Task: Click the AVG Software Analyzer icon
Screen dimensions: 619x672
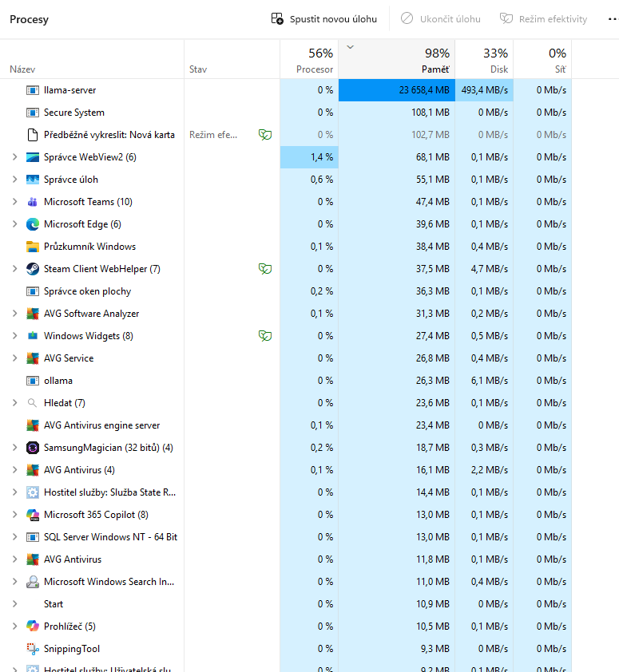Action: click(33, 314)
